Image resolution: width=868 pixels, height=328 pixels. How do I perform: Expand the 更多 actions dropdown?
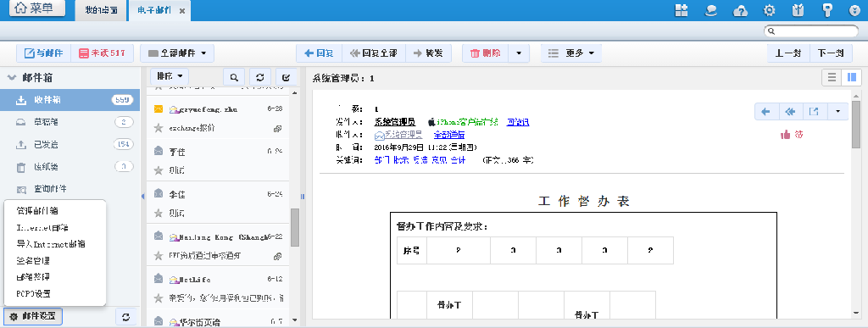571,53
